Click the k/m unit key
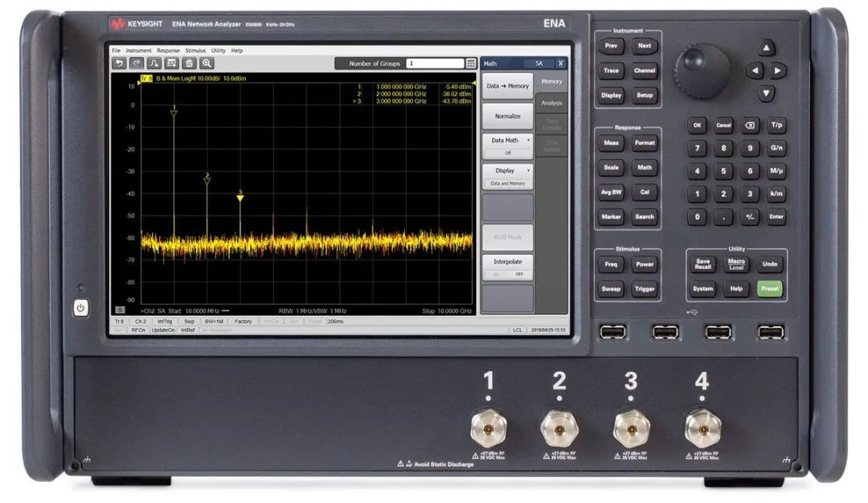 click(776, 194)
